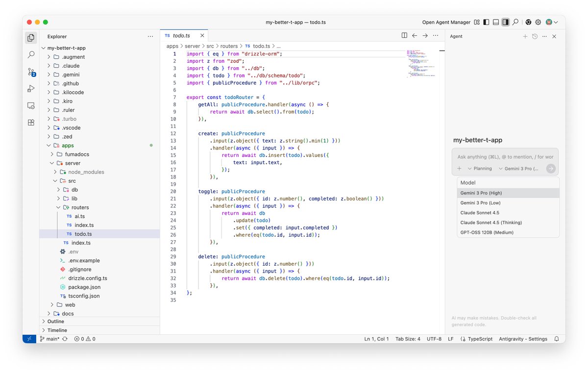
Task: Select Gemini 3 Pro (High) model
Action: click(x=508, y=193)
